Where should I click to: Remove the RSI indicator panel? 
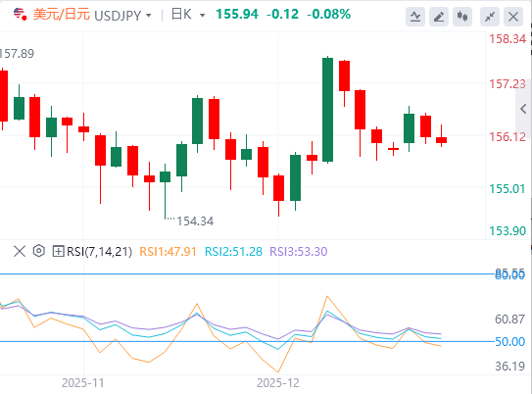[20, 252]
